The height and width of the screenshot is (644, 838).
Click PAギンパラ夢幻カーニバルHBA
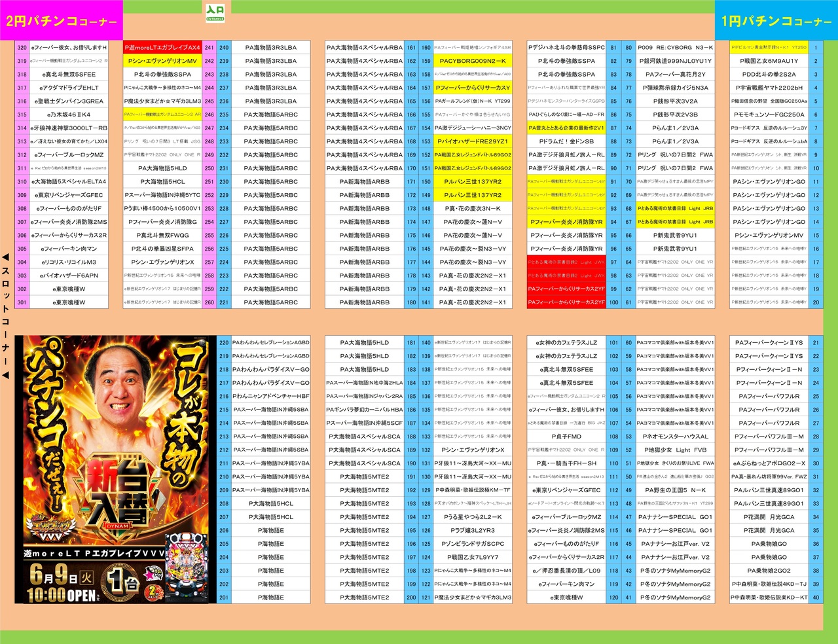pyautogui.click(x=365, y=410)
